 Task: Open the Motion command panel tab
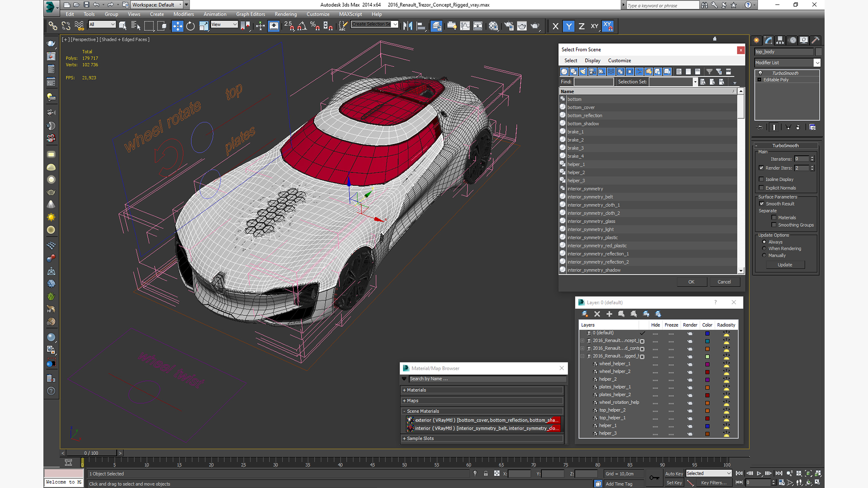coord(793,40)
